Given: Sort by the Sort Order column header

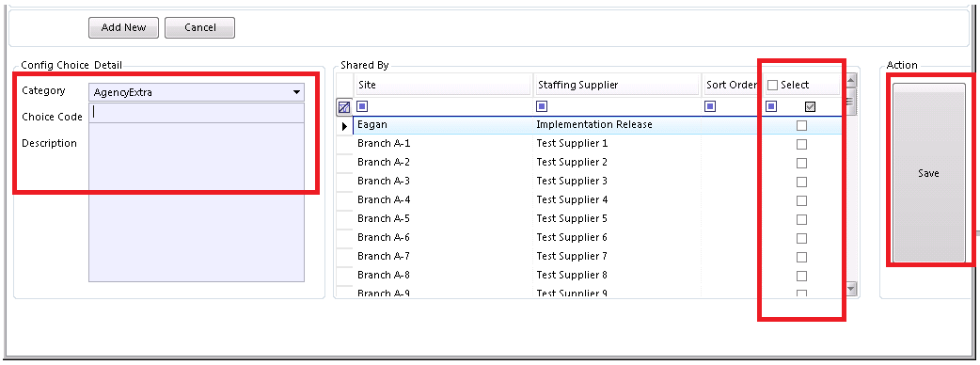Looking at the screenshot, I should [733, 85].
